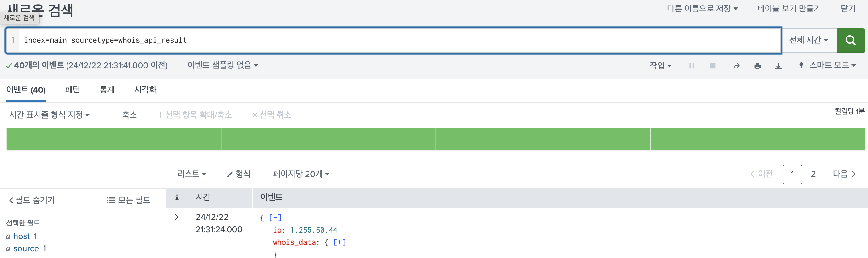Expand the first event row chevron
868x258 pixels.
177,217
